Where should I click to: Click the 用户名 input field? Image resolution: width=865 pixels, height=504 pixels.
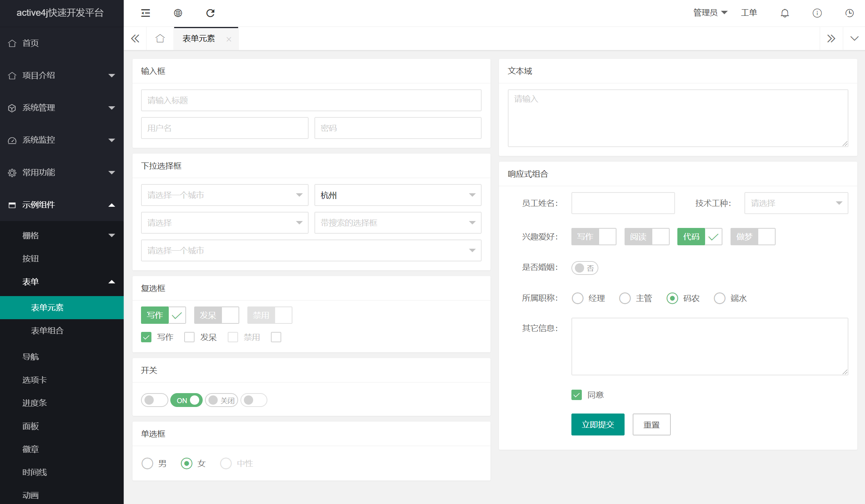(225, 128)
